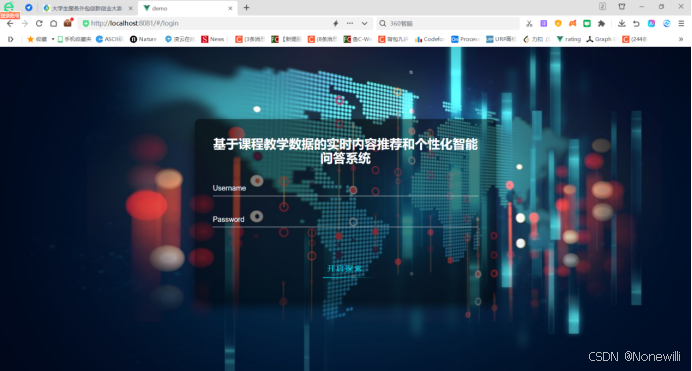This screenshot has height=371, width=692.
Task: Close the 大学生服务外包 tab
Action: tap(131, 8)
